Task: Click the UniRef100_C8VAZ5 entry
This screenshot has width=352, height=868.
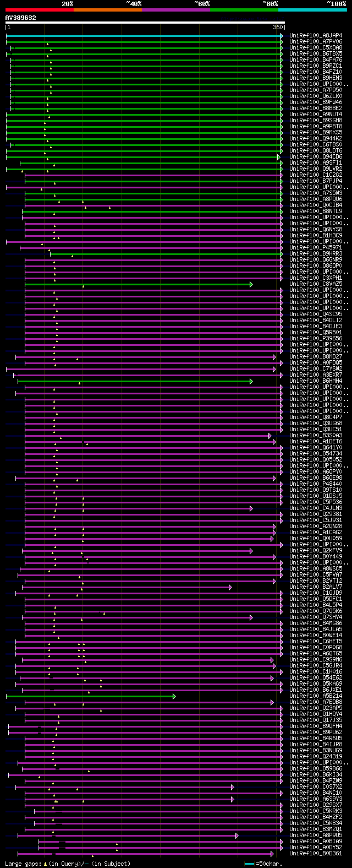Action: (x=316, y=284)
